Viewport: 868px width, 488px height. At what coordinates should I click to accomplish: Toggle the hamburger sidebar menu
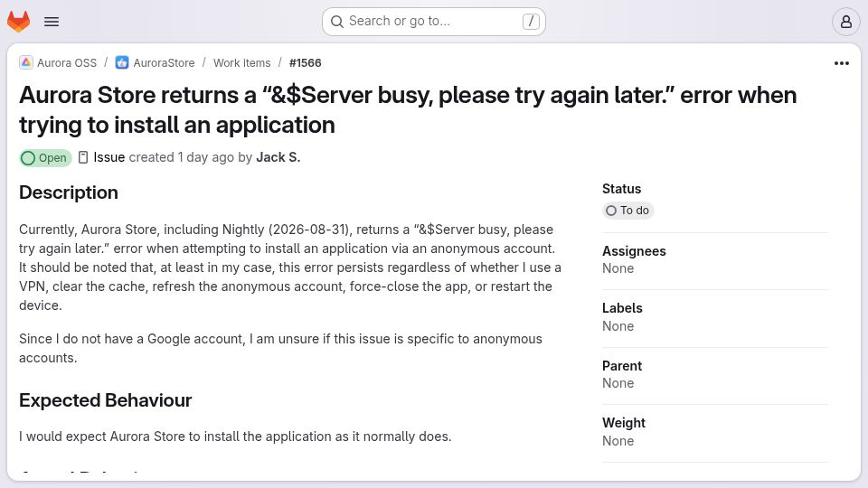click(52, 22)
